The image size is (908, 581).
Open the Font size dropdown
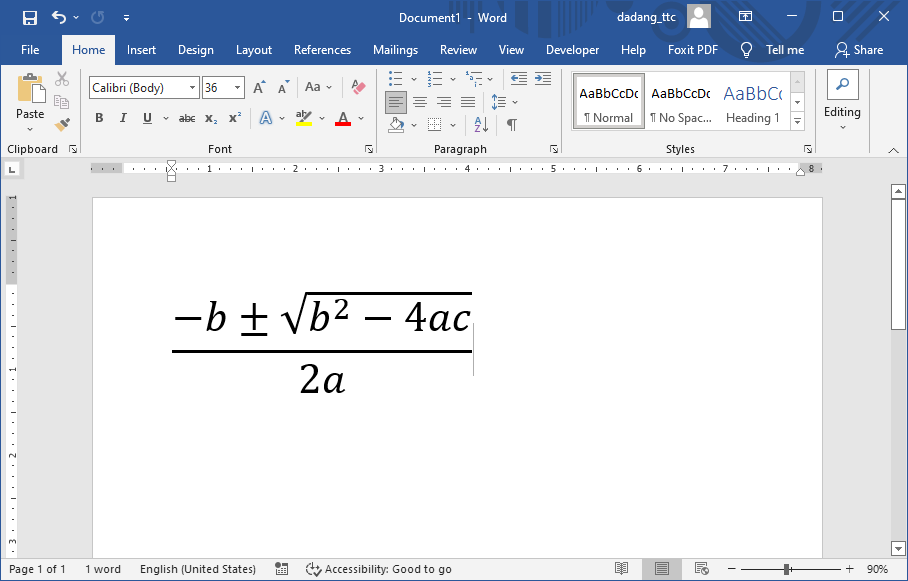point(236,87)
